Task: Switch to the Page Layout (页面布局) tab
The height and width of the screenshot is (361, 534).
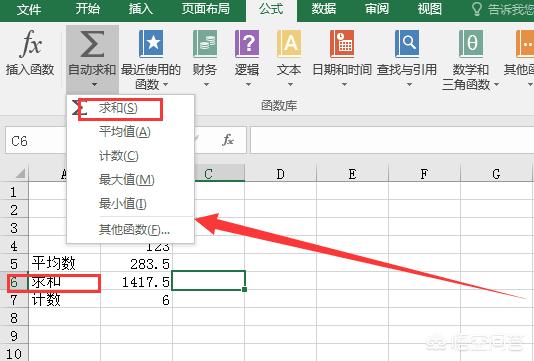Action: coord(205,9)
